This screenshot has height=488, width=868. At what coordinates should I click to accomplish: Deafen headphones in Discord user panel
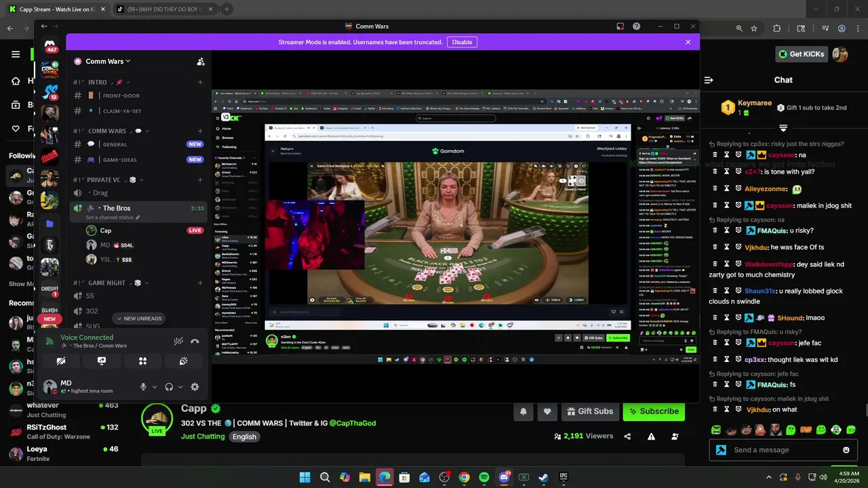pyautogui.click(x=169, y=387)
